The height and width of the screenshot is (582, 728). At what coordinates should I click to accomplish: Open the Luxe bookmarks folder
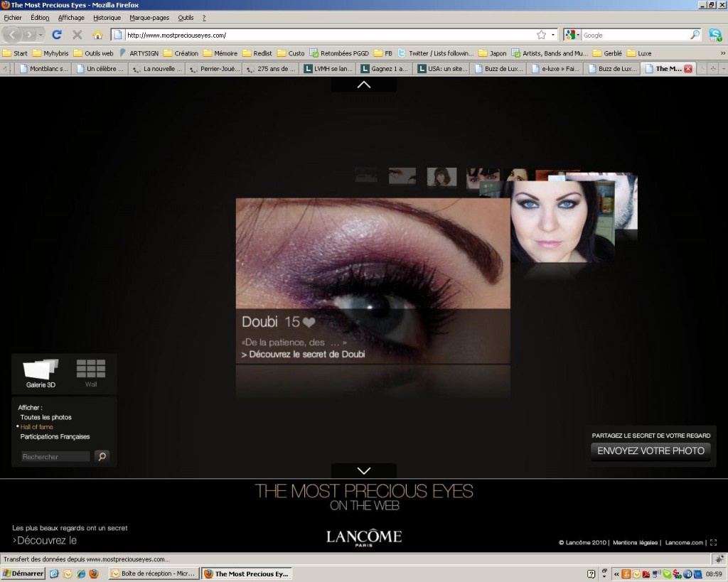coord(639,53)
